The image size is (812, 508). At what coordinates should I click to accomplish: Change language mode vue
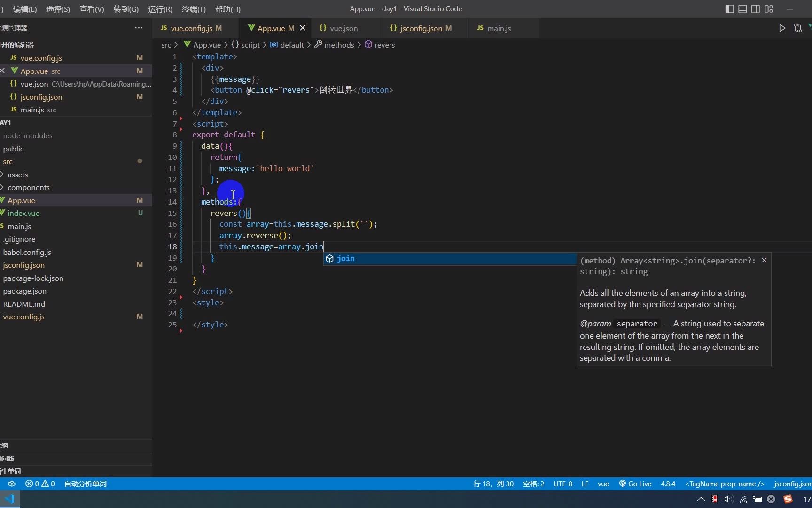tap(603, 484)
